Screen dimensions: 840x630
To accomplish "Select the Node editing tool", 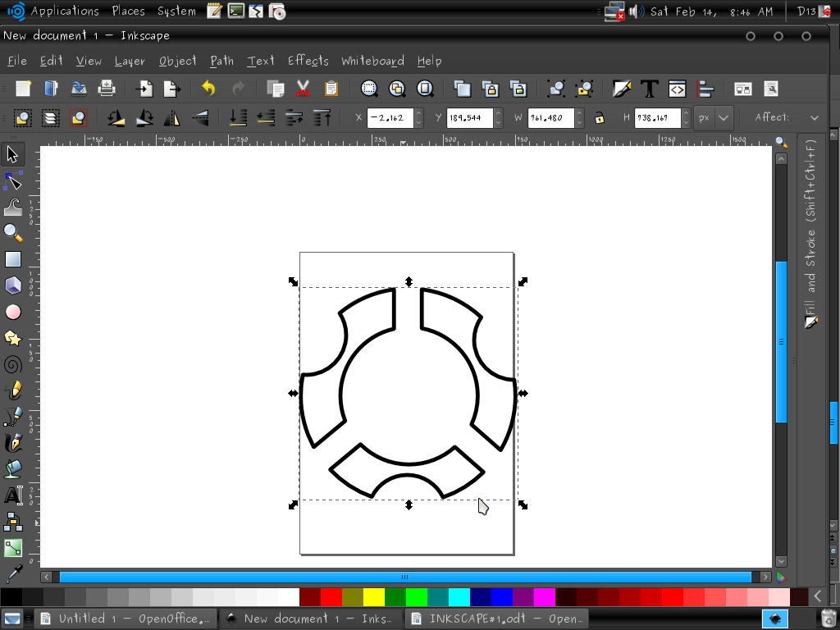I will click(12, 180).
